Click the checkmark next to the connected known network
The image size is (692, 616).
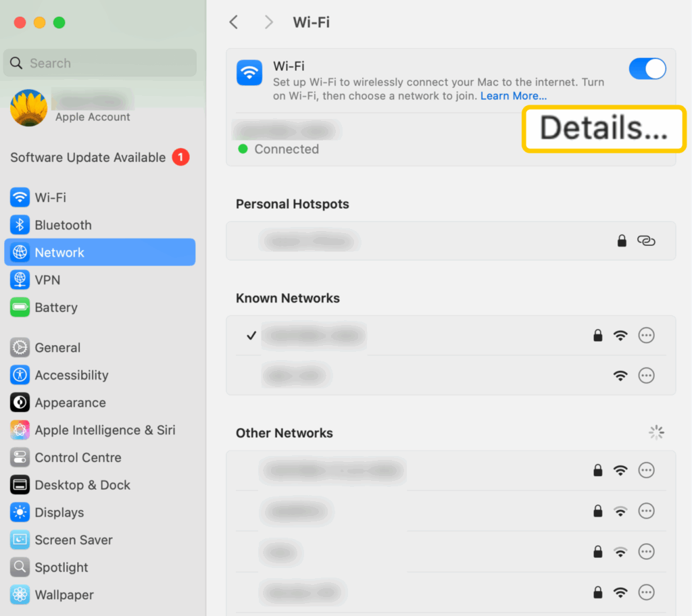coord(251,335)
